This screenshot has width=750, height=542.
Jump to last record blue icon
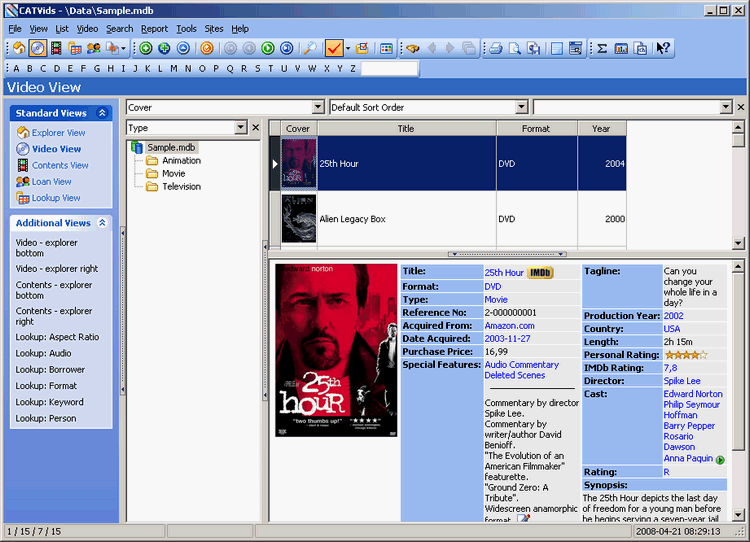(x=287, y=48)
